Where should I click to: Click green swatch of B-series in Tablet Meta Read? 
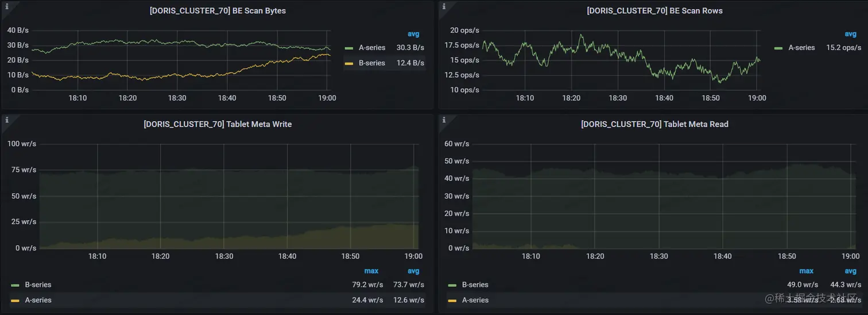[452, 285]
